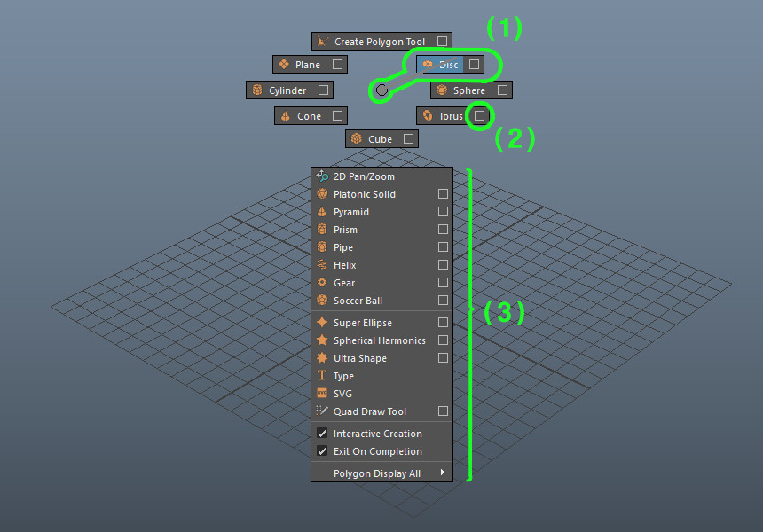Open the Pyramid option box
The height and width of the screenshot is (532, 763).
[x=443, y=212]
